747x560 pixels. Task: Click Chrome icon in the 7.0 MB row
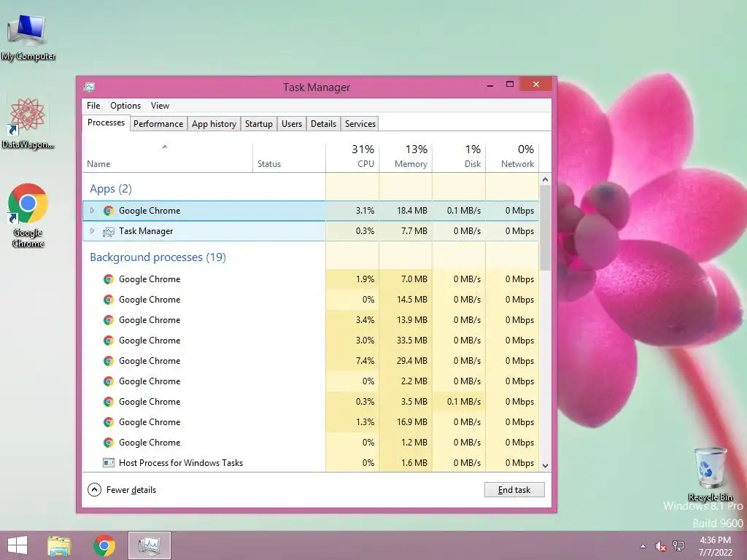[x=109, y=279]
